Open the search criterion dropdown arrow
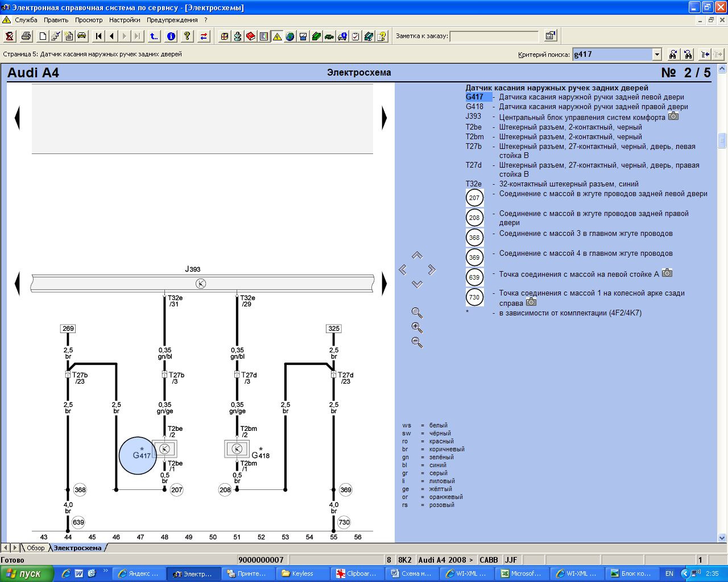 (657, 55)
